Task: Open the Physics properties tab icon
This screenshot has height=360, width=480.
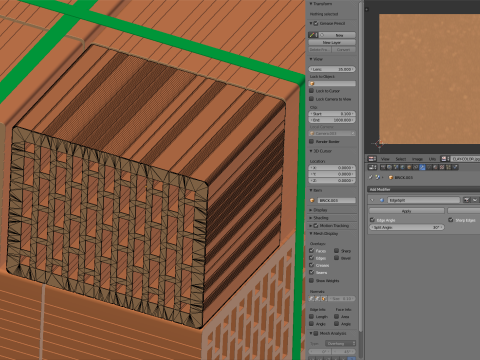Action: tap(455, 167)
